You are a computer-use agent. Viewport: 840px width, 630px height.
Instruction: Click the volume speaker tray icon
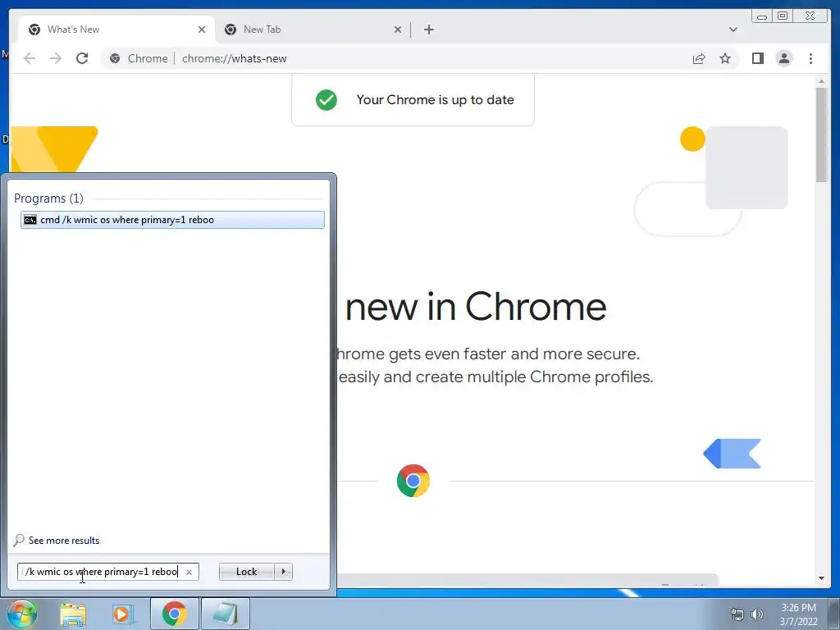tap(757, 614)
